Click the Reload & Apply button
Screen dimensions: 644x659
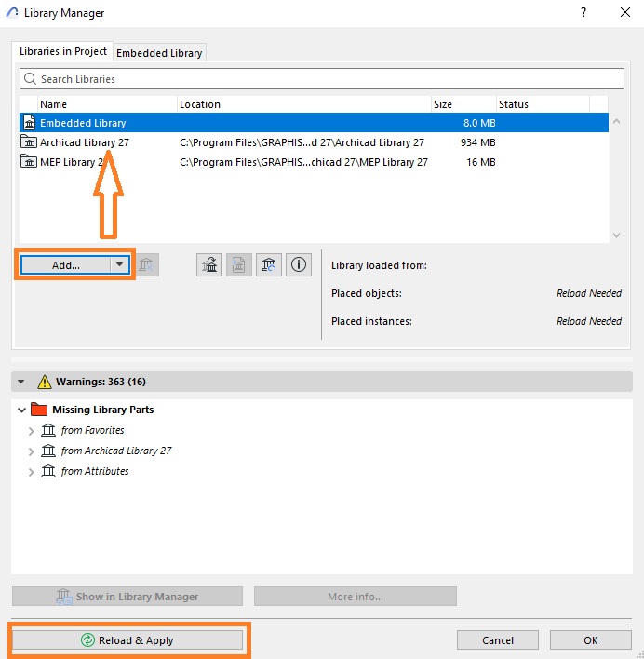[x=127, y=640]
